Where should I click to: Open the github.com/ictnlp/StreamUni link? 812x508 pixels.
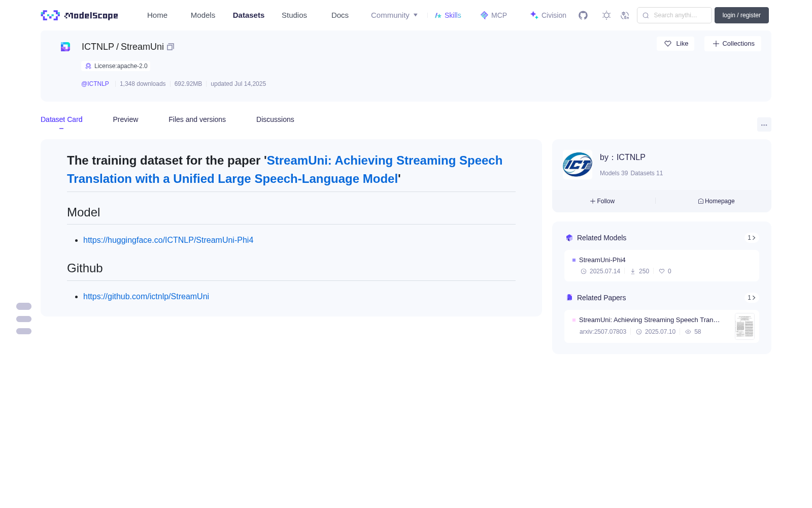click(146, 296)
